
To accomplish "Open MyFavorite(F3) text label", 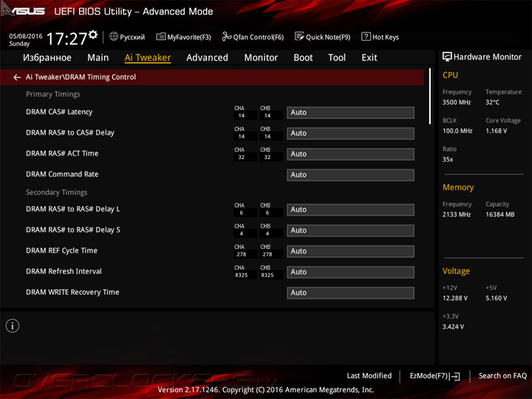I will coord(189,37).
